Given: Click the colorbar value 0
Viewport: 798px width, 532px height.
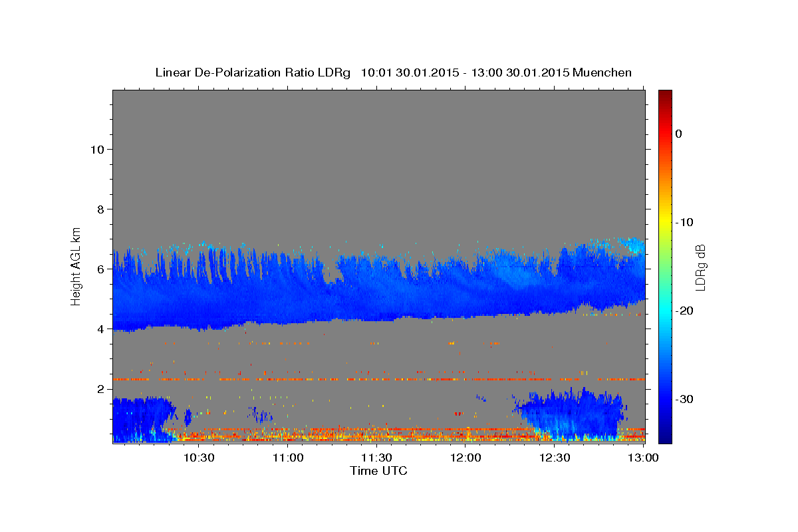Looking at the screenshot, I should tap(678, 134).
